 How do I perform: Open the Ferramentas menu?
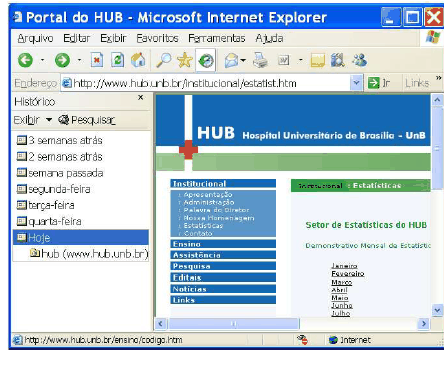pyautogui.click(x=217, y=38)
